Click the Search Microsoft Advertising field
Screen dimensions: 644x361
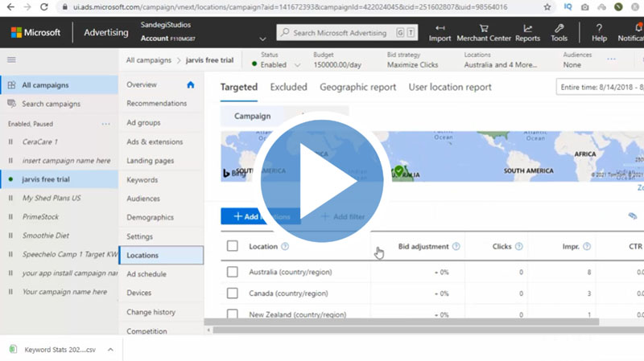(347, 33)
